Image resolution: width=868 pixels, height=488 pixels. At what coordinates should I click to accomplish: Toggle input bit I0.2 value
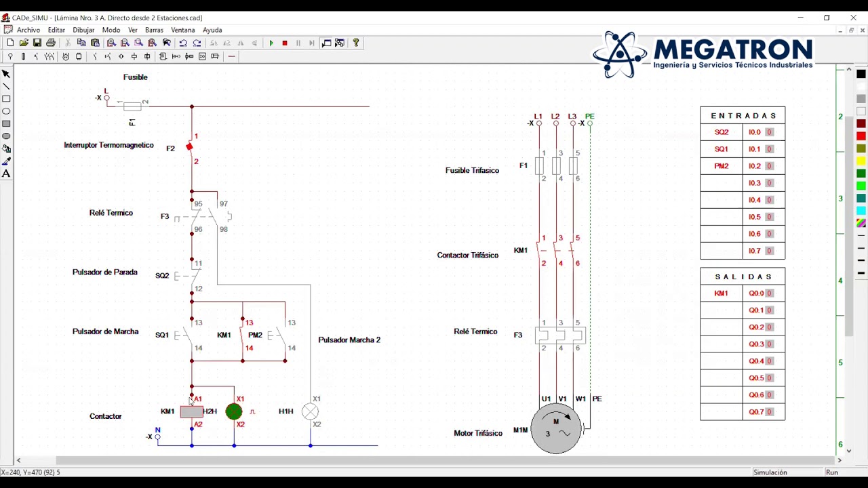769,166
